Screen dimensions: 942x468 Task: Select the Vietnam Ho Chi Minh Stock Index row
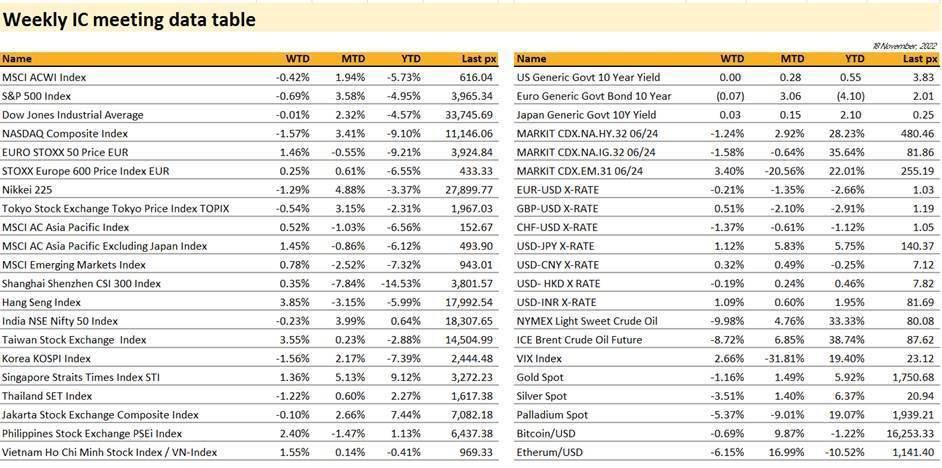point(109,452)
